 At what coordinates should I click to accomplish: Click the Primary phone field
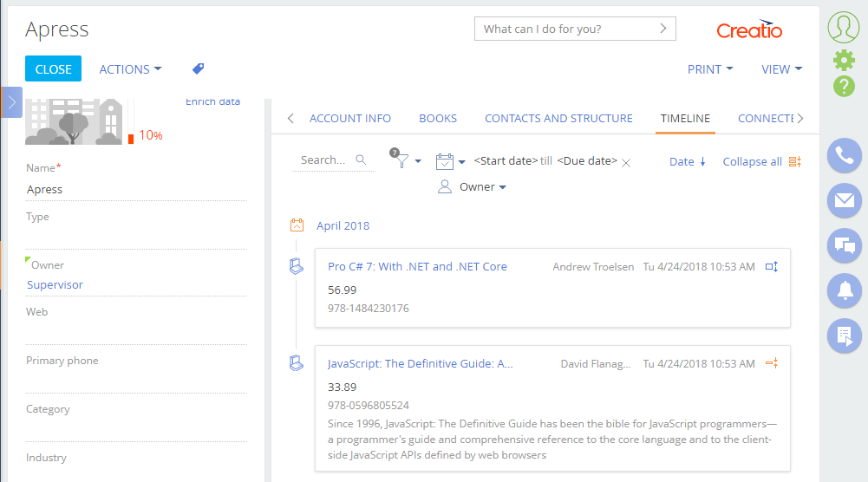136,381
